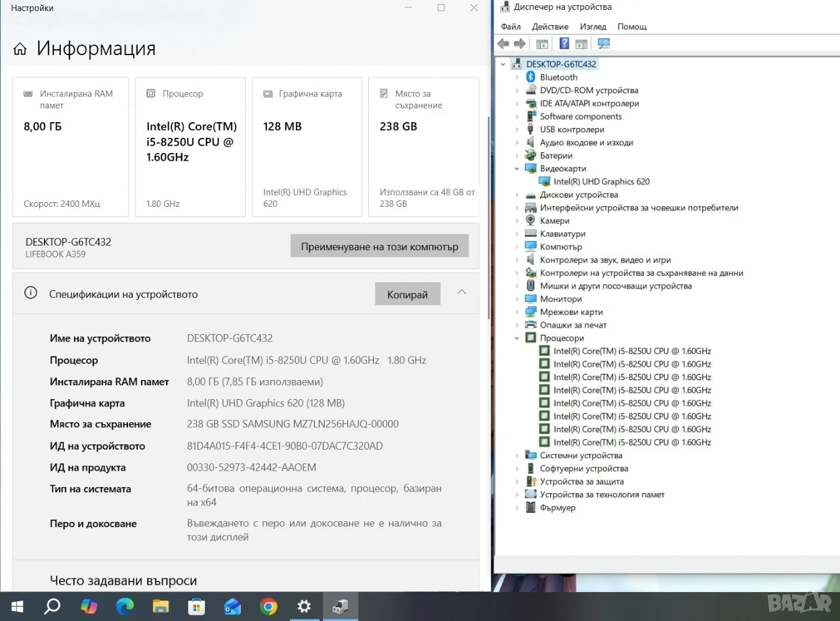Collapse the Процесори tree node
The height and width of the screenshot is (621, 840).
[x=516, y=338]
